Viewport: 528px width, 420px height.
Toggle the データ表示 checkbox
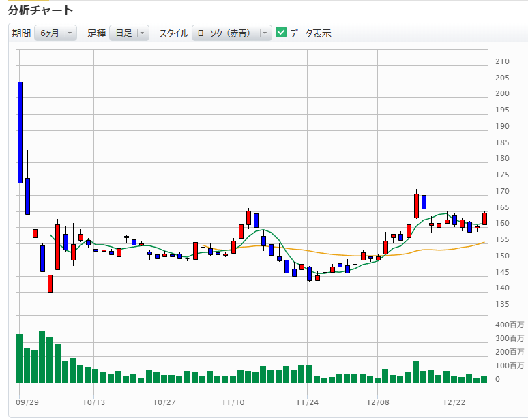pyautogui.click(x=281, y=33)
